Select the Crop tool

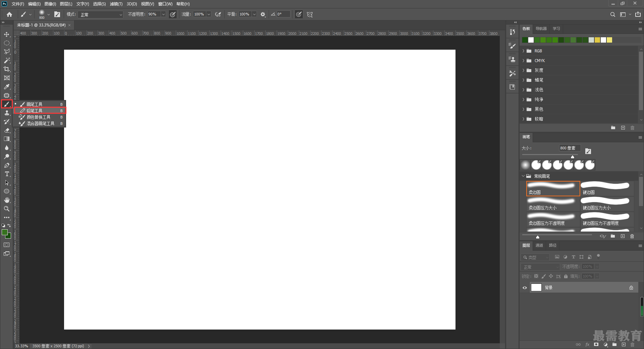pyautogui.click(x=7, y=69)
